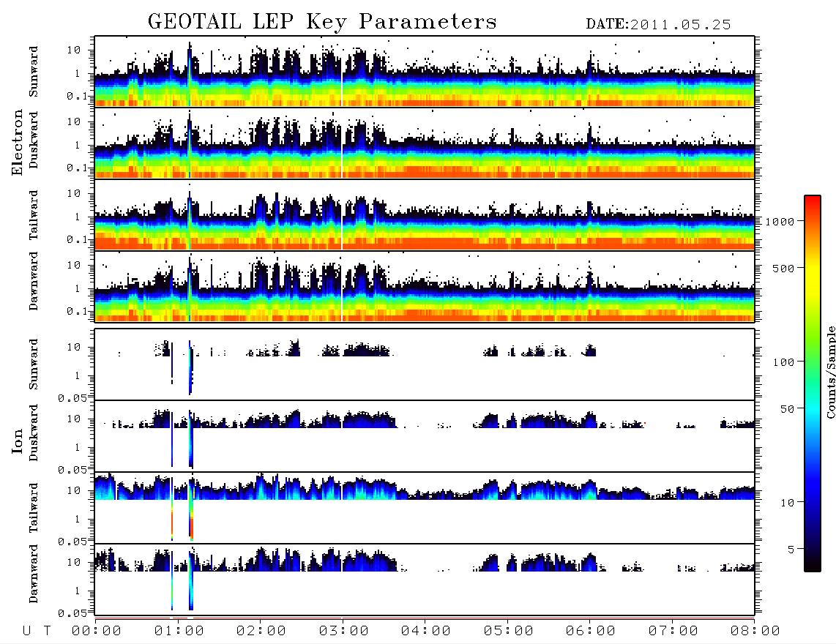Image resolution: width=836 pixels, height=644 pixels.
Task: Click the 03:00 time tick label
Action: (x=344, y=631)
